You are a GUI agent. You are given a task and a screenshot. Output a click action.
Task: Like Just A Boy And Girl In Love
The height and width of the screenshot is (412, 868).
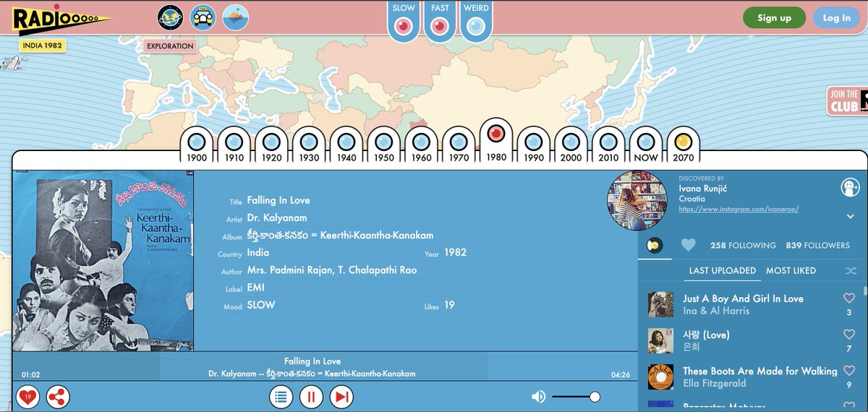pyautogui.click(x=849, y=298)
